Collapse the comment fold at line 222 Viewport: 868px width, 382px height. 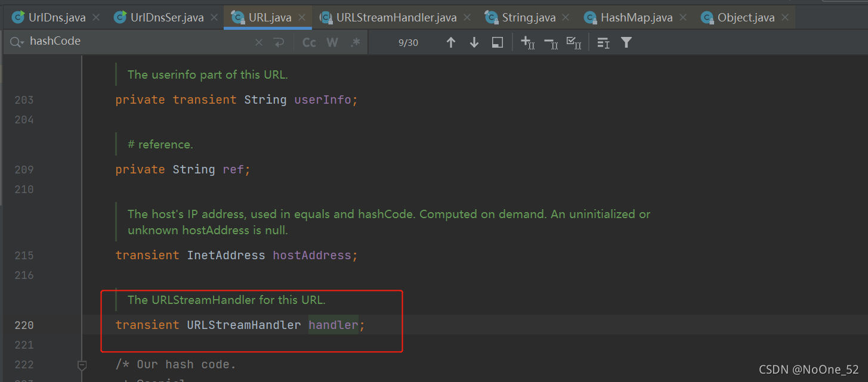[x=82, y=365]
